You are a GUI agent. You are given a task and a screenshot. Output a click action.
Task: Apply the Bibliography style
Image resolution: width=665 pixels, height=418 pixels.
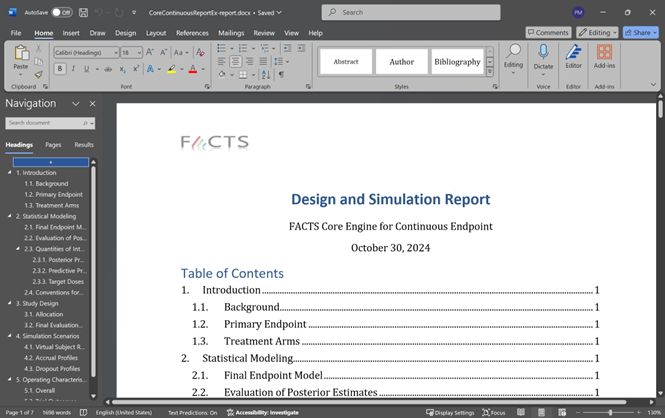[457, 62]
